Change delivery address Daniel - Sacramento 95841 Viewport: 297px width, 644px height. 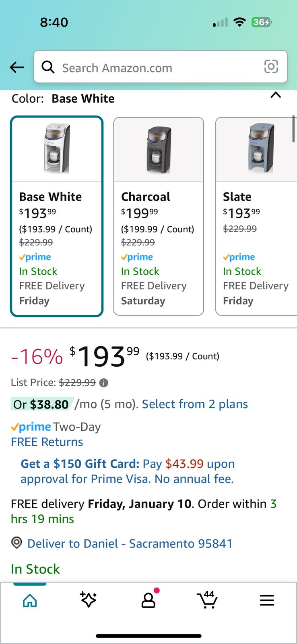(130, 544)
